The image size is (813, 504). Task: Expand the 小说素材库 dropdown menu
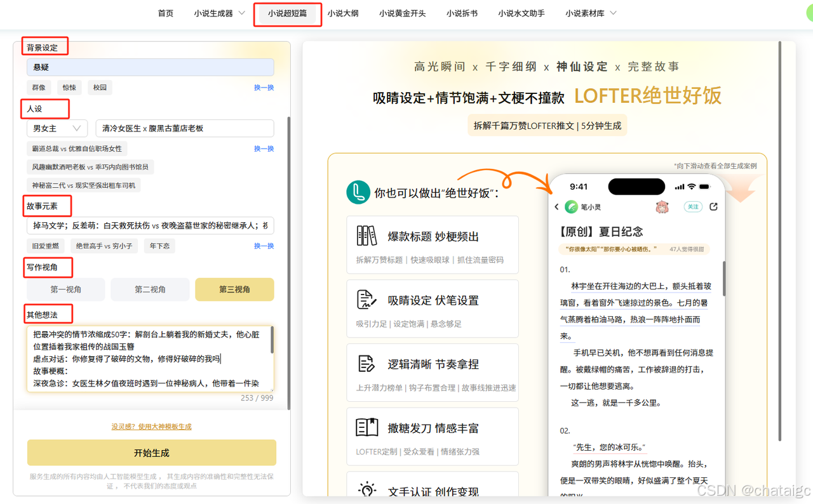(591, 13)
